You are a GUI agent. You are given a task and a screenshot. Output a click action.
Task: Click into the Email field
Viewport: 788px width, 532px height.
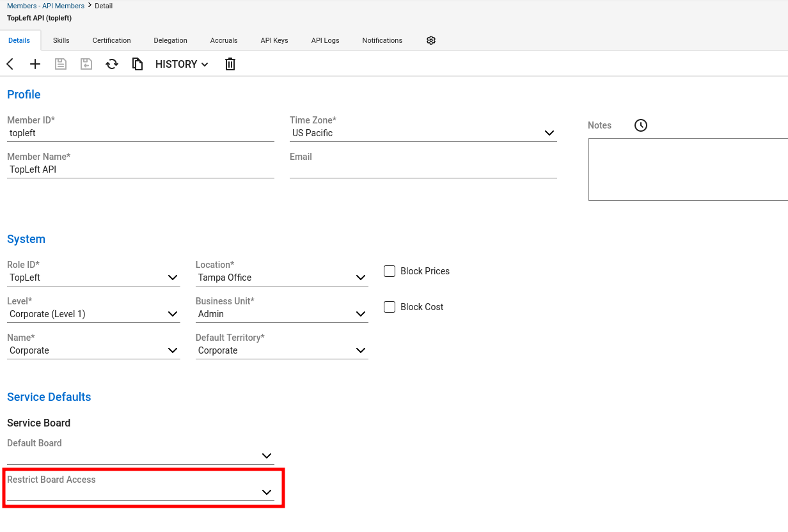tap(423, 169)
